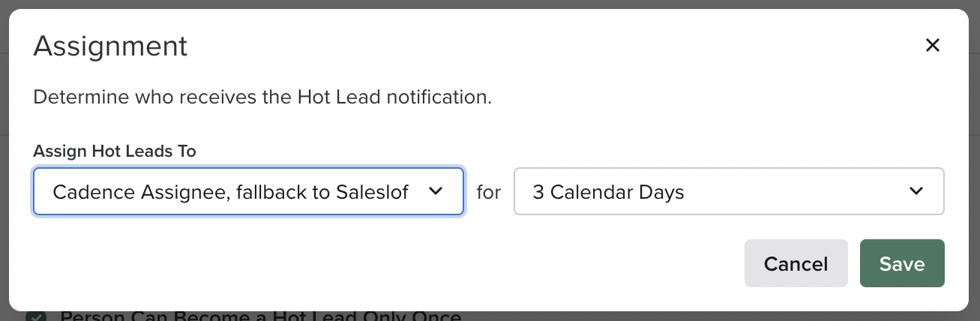Click the Assignment dialog title
Viewport: 980px width, 321px height.
(x=111, y=46)
